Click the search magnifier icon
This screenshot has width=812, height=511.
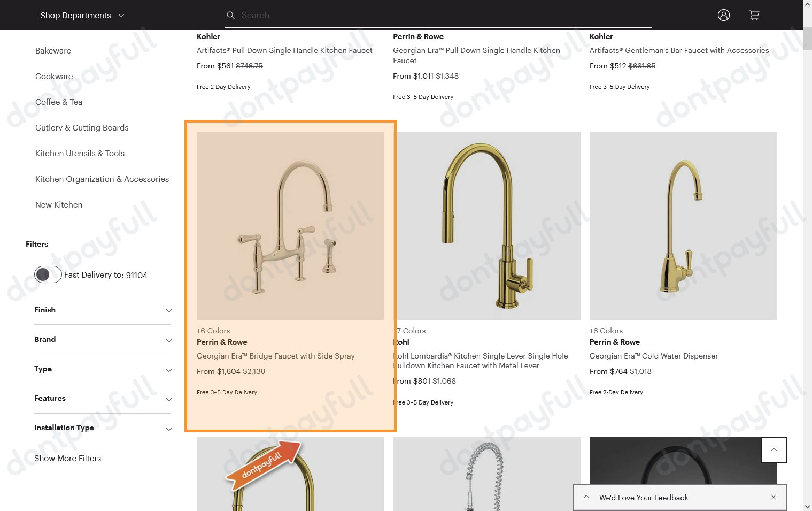(230, 16)
